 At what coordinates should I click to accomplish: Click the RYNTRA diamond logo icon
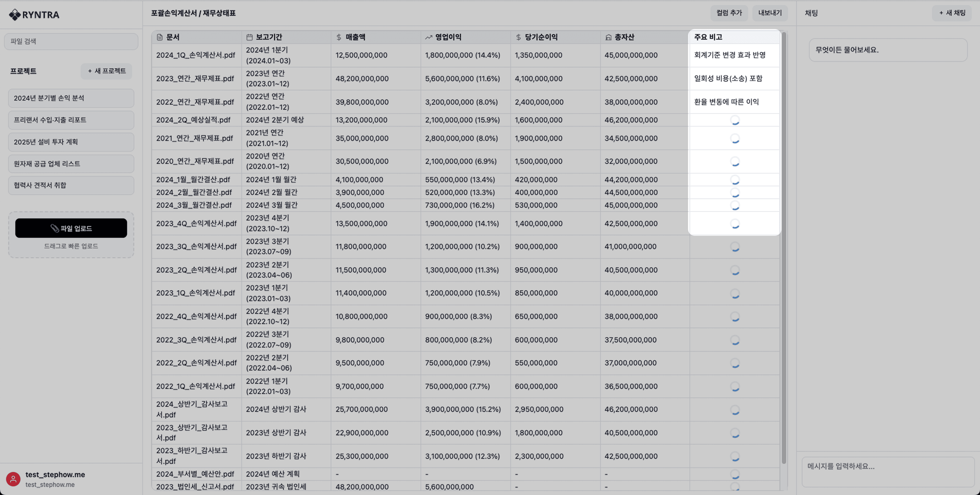[15, 15]
